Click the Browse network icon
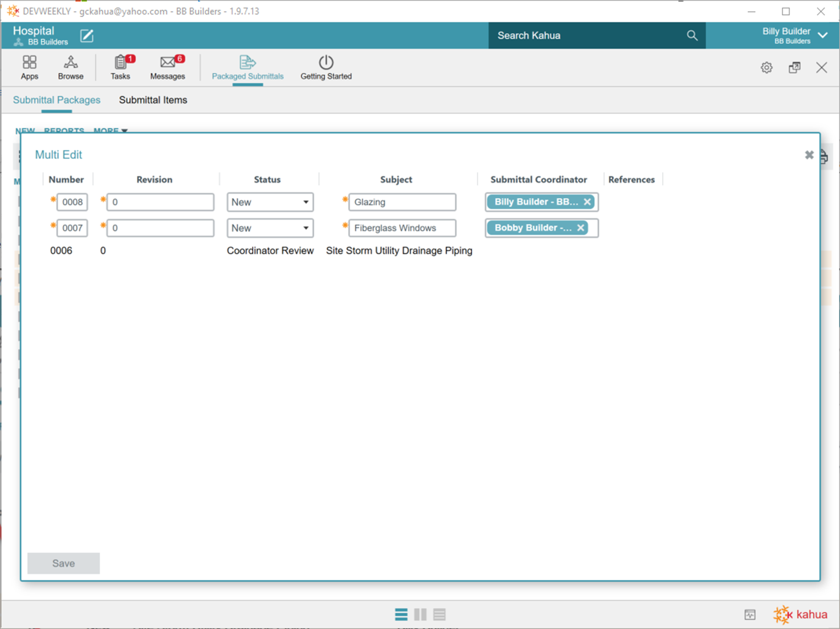Screen dimensions: 840x629 (x=71, y=63)
